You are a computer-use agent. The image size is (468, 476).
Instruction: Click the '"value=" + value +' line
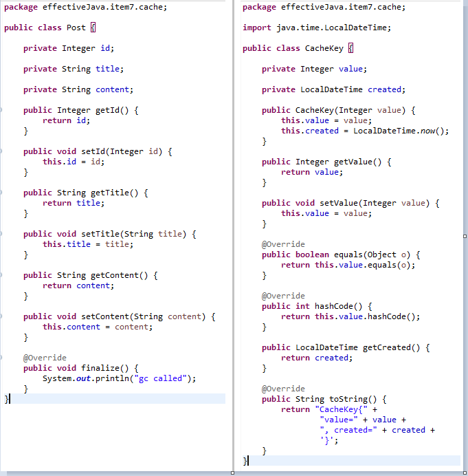pos(363,420)
